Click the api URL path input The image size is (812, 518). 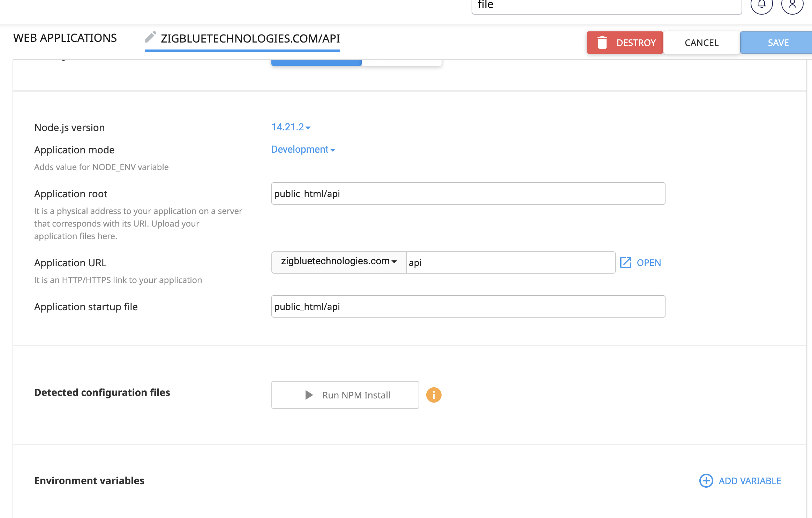(x=510, y=262)
